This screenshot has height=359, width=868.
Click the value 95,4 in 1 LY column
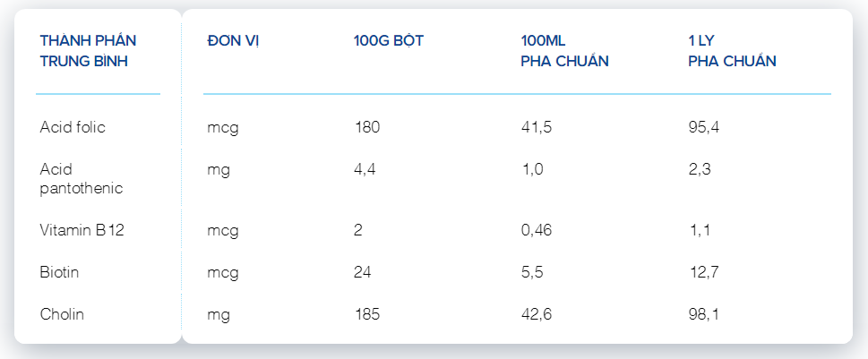[x=704, y=128]
